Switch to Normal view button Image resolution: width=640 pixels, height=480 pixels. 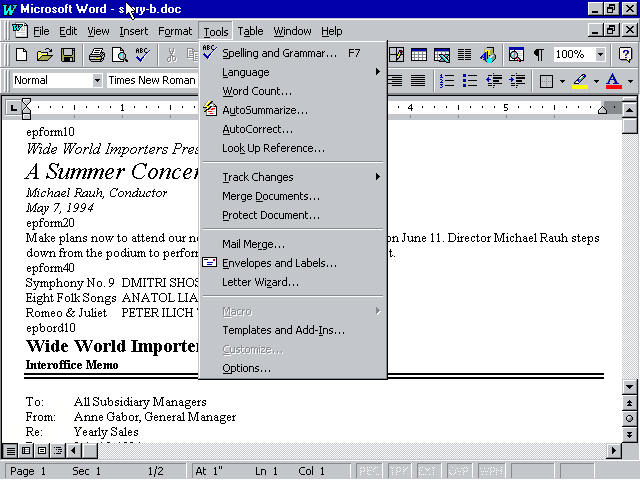click(11, 451)
